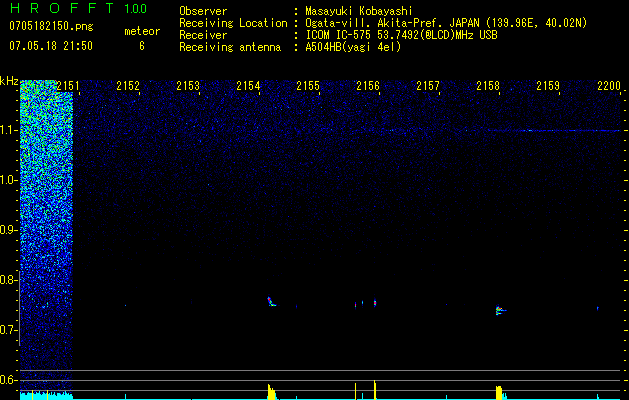Click antenna value A504HB(yagi 4el)

353,47
